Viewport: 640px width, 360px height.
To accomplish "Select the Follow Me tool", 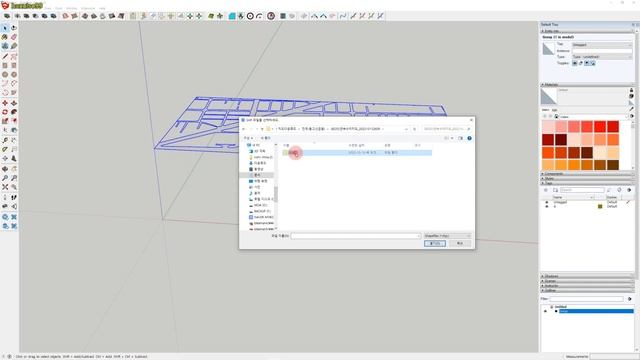I will (14, 112).
